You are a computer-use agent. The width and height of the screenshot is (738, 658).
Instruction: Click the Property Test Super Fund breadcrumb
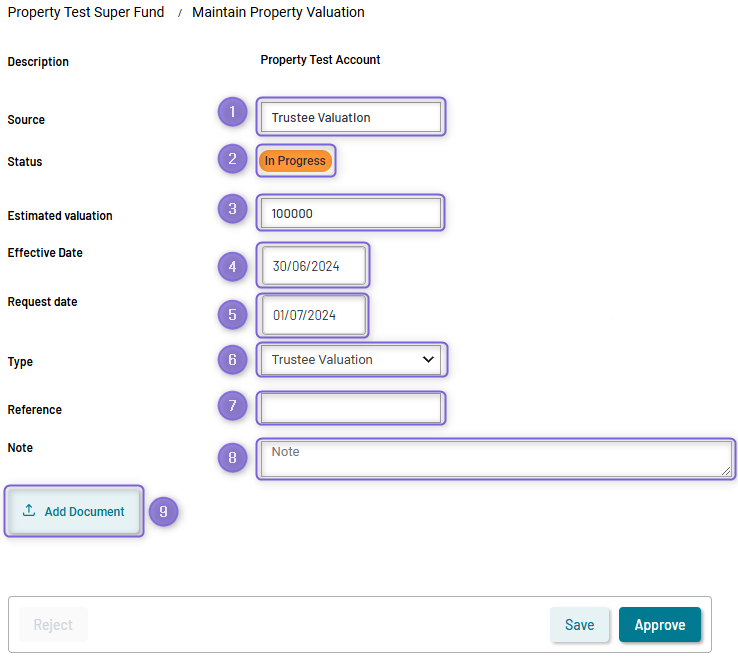pos(86,12)
